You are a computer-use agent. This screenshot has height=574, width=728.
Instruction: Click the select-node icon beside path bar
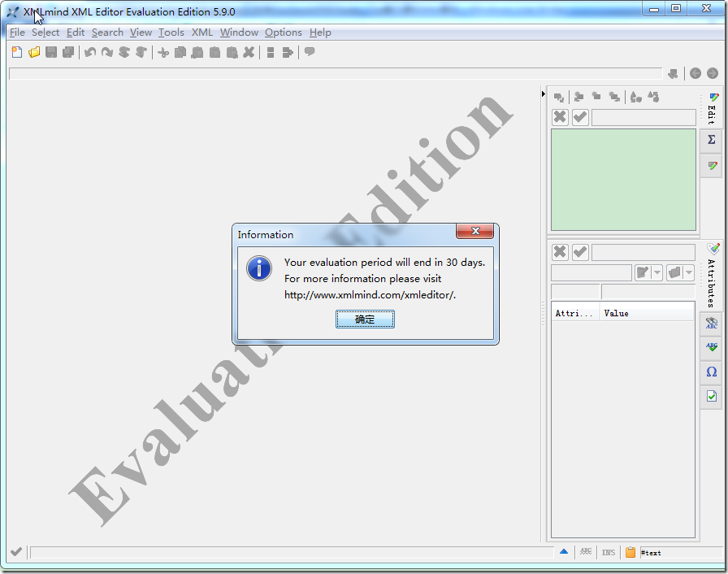673,73
